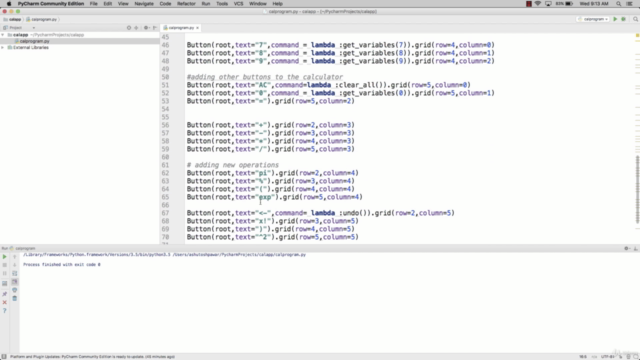
Task: Debug calprogram with bug icon
Action: (623, 19)
